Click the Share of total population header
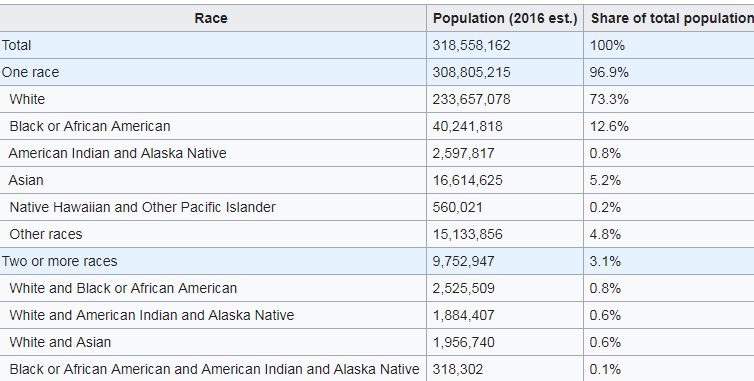 672,18
